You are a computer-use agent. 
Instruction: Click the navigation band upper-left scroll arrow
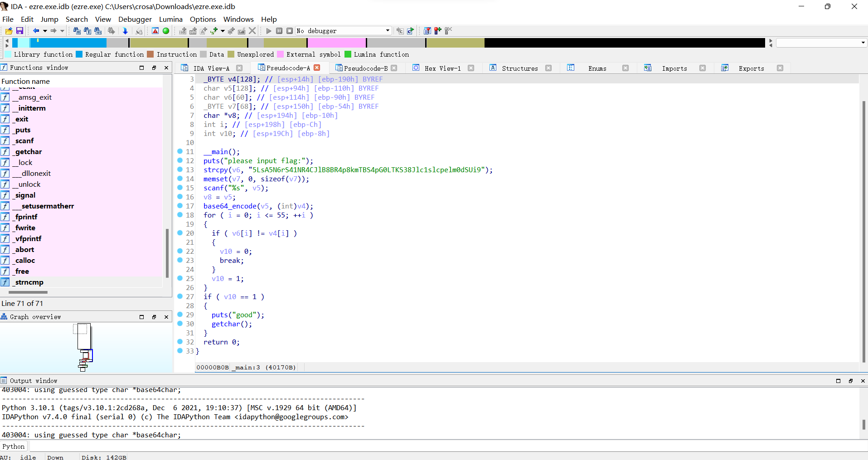click(7, 40)
